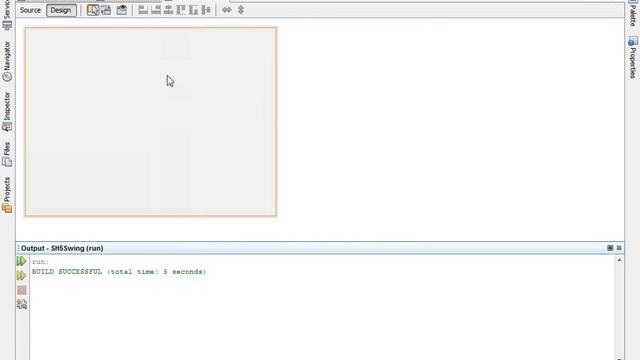Open the Services side panel
The image size is (640, 360).
tap(7, 15)
